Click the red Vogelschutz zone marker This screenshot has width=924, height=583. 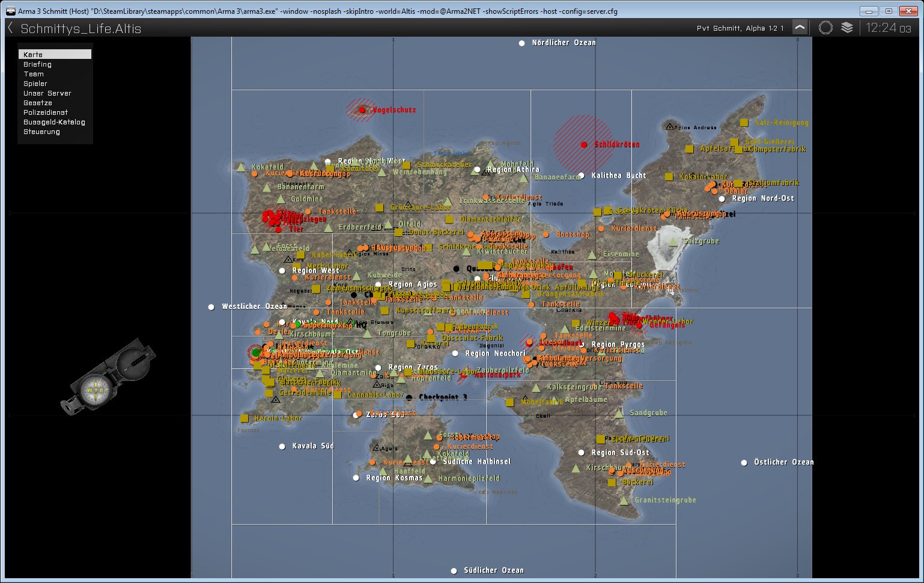(362, 110)
